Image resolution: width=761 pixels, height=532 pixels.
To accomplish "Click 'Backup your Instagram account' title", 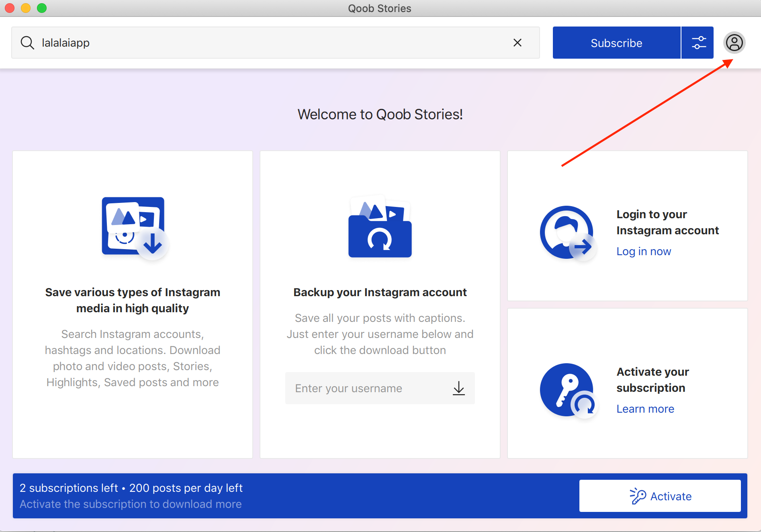I will [x=380, y=292].
